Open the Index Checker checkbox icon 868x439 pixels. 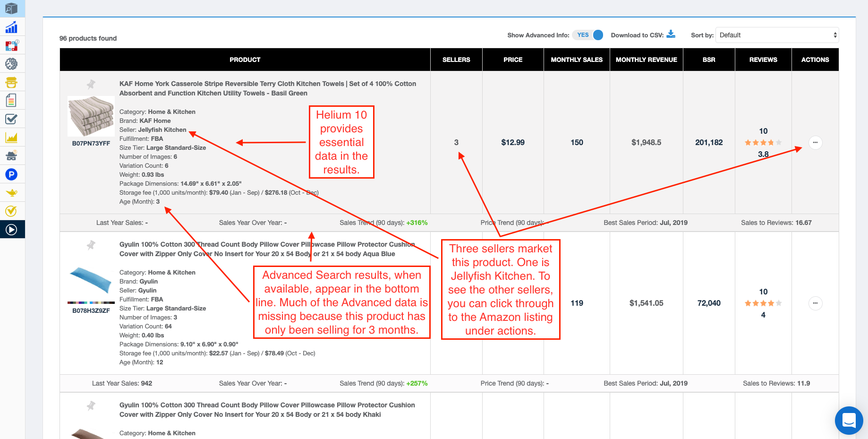pyautogui.click(x=11, y=119)
